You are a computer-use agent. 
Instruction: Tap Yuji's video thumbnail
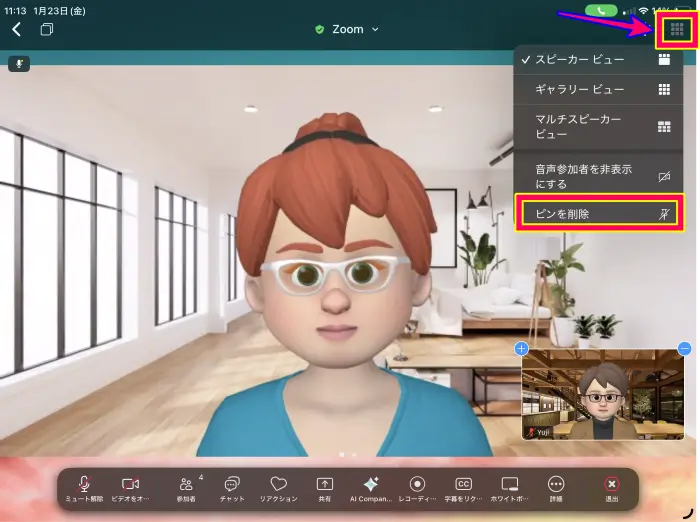coord(603,395)
